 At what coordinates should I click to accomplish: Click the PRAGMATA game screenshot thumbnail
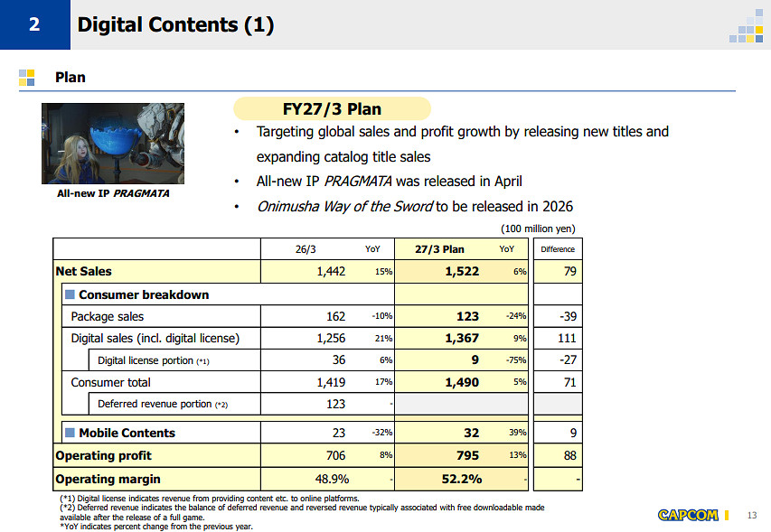click(x=113, y=144)
